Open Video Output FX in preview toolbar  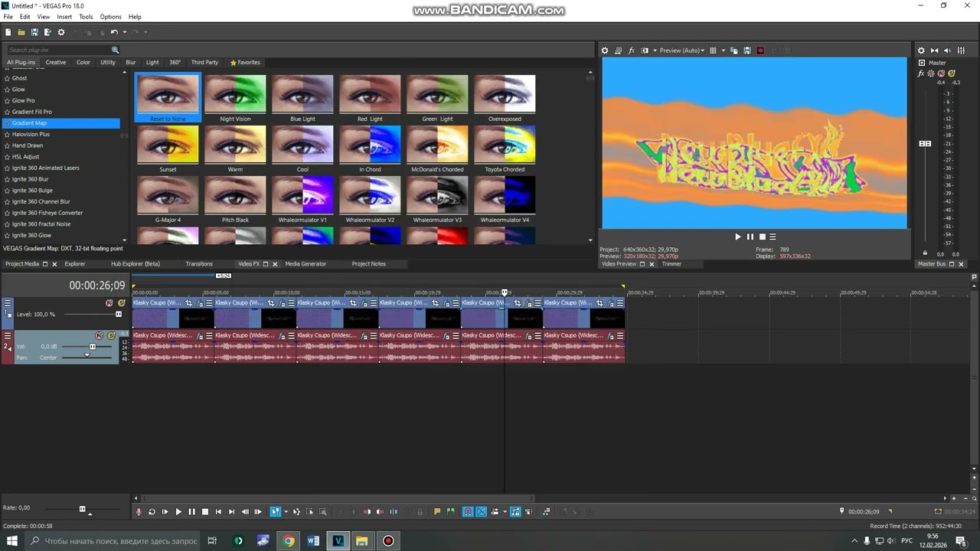pos(631,51)
